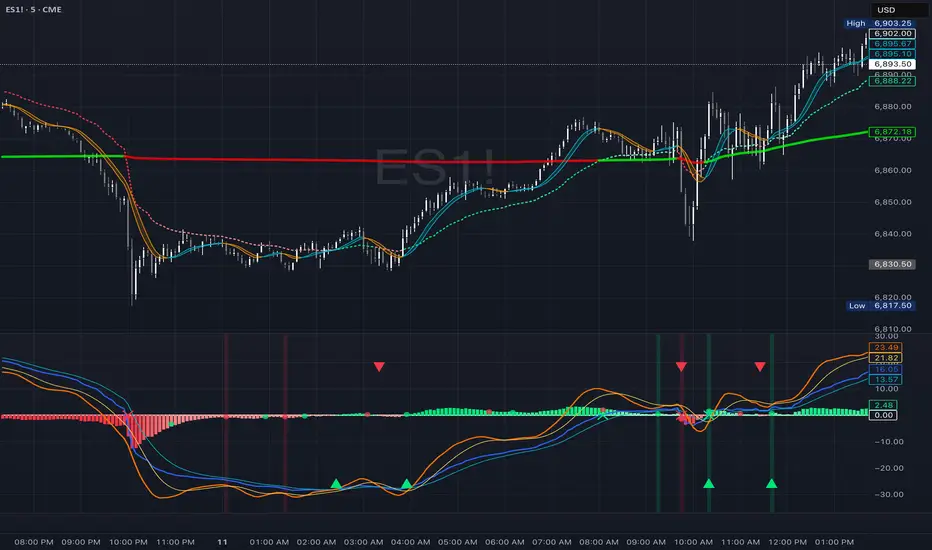Viewport: 932px width, 550px height.
Task: Click the 06:00 AM time axis label
Action: click(x=505, y=542)
